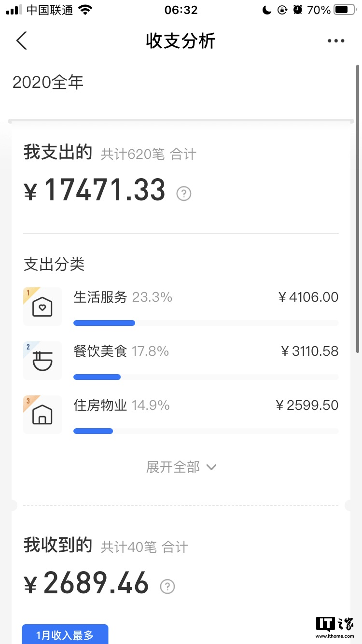Screen dimensions: 362x644
Task: Open the three-dot more options menu
Action: 336,41
